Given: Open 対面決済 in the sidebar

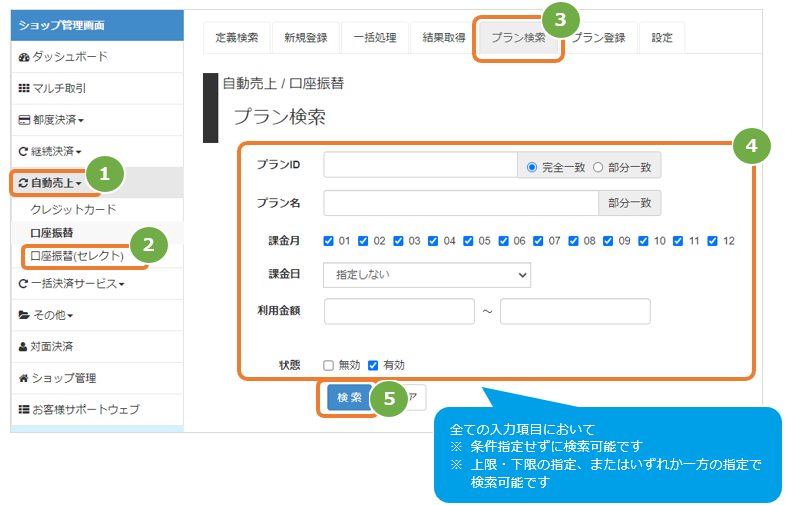Looking at the screenshot, I should (x=97, y=346).
